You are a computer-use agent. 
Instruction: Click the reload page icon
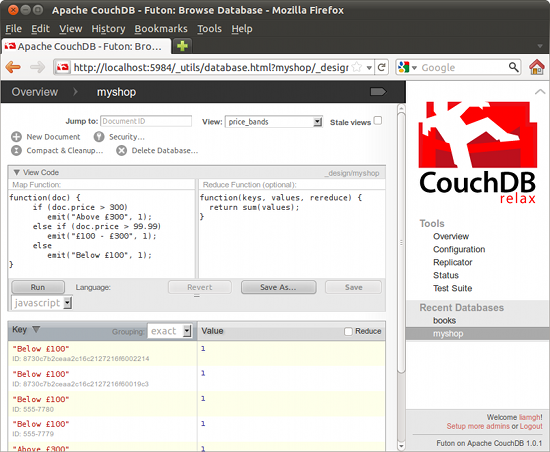coord(382,67)
